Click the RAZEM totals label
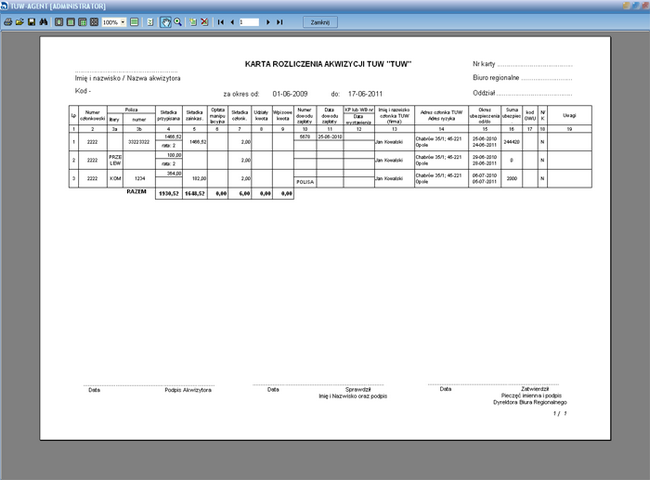Screen dimensions: 650x480 click(136, 192)
